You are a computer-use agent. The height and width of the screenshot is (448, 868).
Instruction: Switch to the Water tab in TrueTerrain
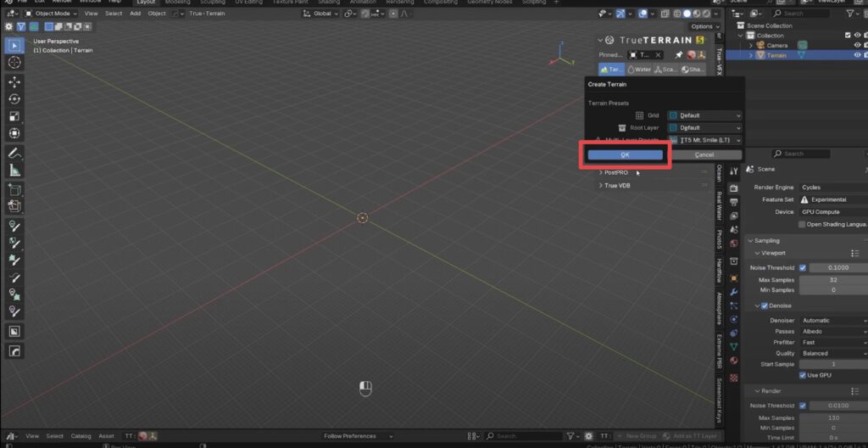[x=639, y=70]
